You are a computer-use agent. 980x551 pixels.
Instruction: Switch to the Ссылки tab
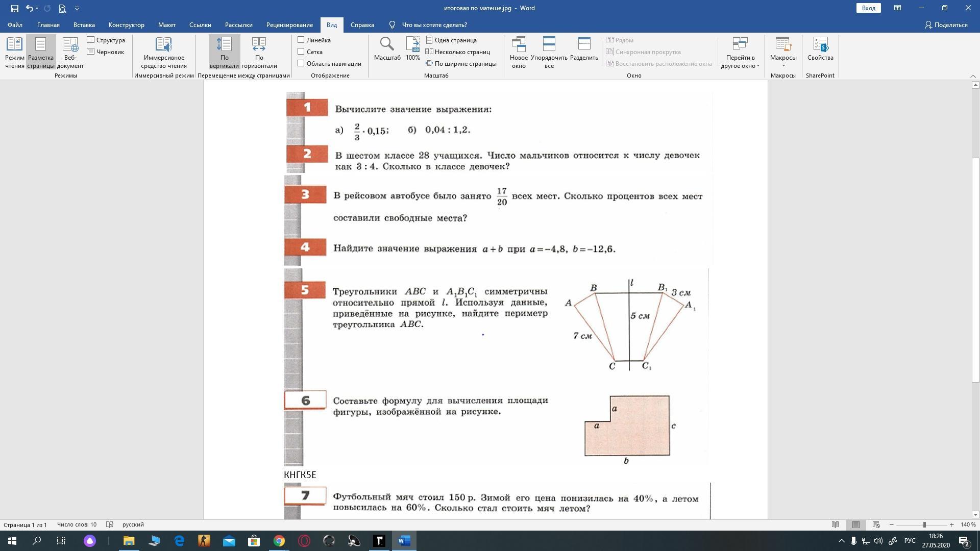pyautogui.click(x=200, y=24)
